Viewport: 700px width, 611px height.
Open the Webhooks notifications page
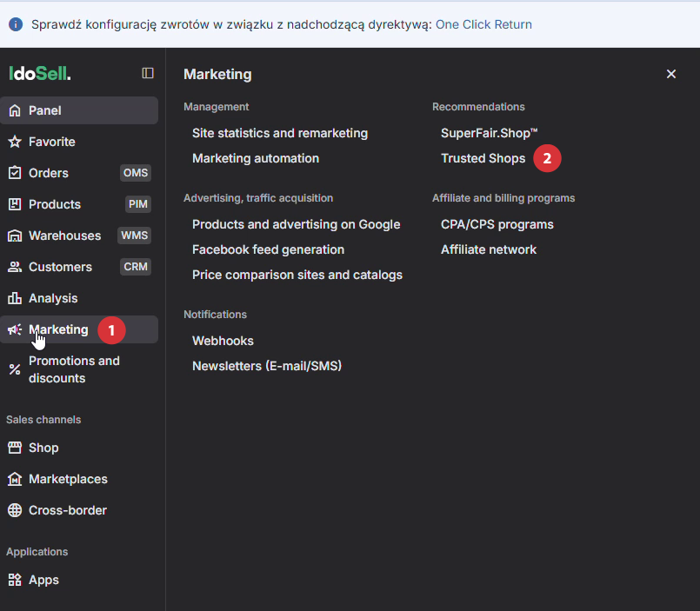[223, 341]
